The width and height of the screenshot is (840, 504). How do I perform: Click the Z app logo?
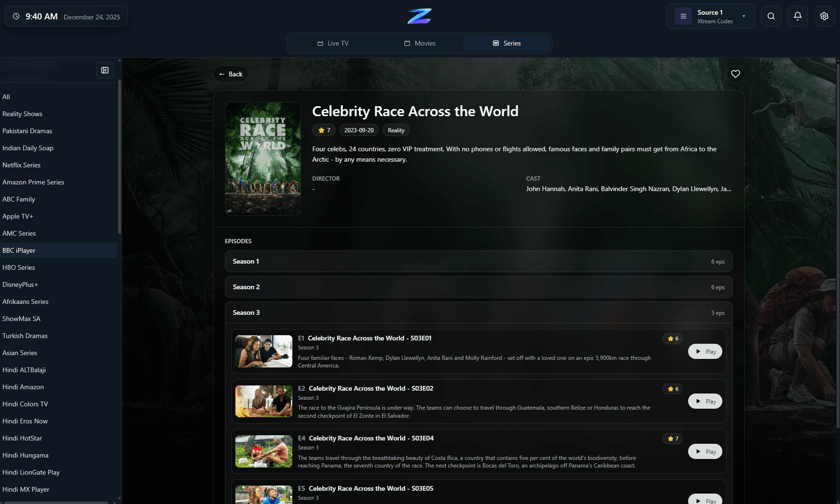click(420, 16)
